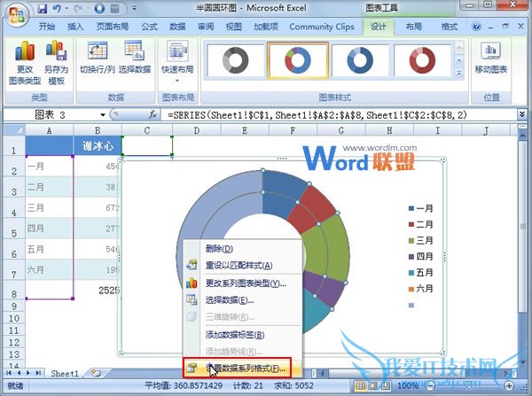Select the red doughnut chart style
This screenshot has width=532, height=396.
pyautogui.click(x=422, y=60)
